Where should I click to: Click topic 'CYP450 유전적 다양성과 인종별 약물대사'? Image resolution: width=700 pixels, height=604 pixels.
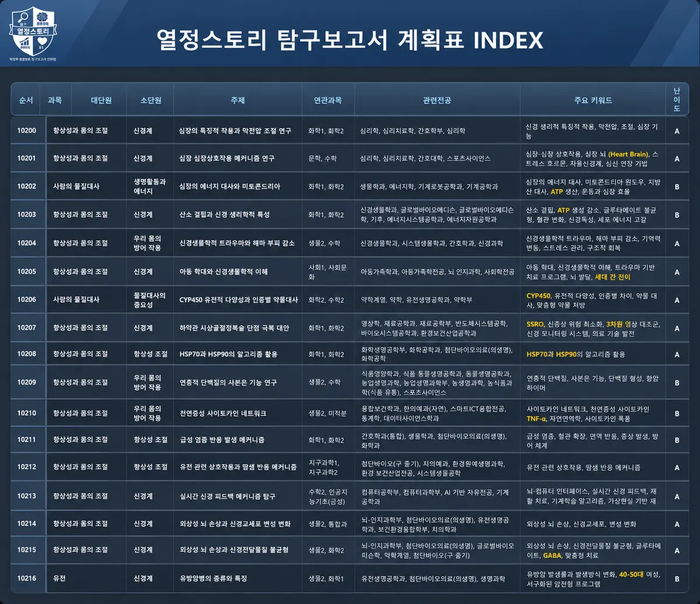[238, 300]
